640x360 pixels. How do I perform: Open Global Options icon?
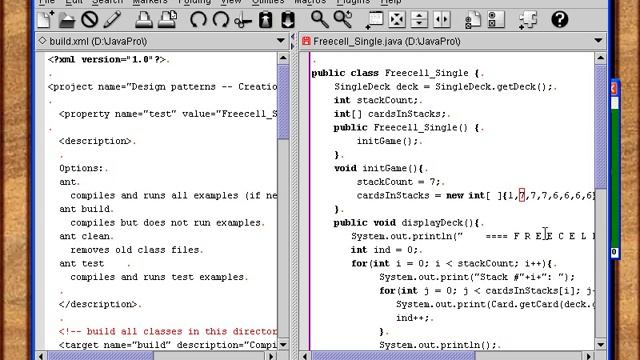click(x=496, y=20)
